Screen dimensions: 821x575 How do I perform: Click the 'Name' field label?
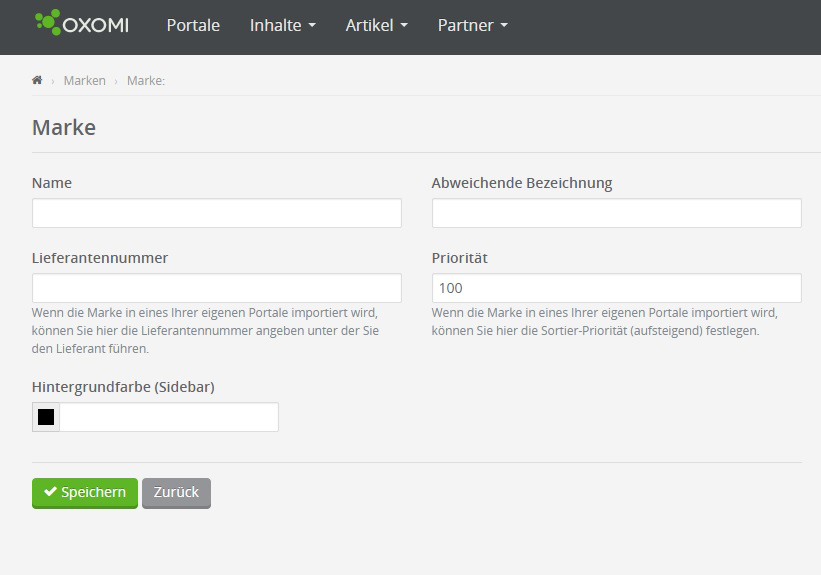(x=52, y=183)
